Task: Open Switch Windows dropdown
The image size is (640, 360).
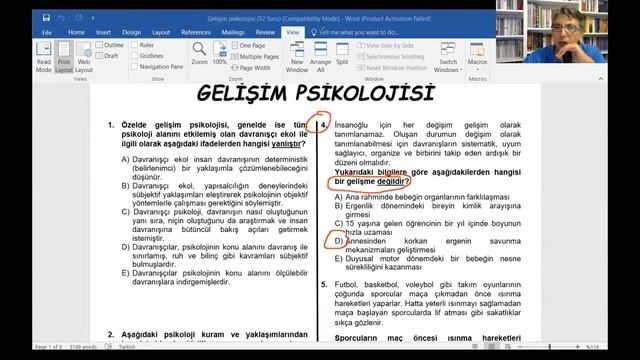Action: coord(448,57)
